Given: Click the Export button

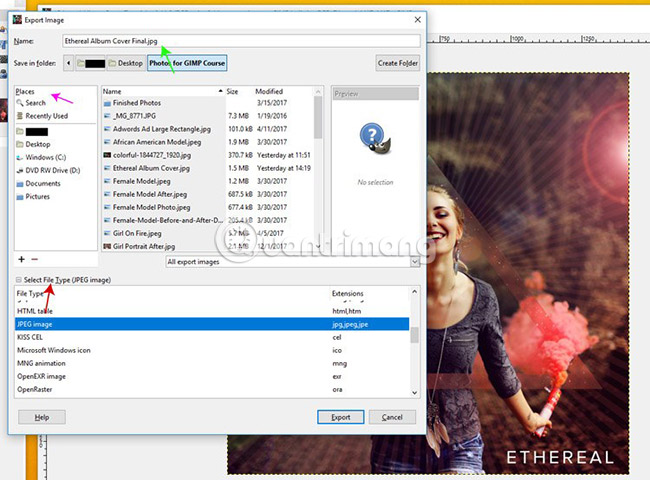Looking at the screenshot, I should [x=340, y=417].
